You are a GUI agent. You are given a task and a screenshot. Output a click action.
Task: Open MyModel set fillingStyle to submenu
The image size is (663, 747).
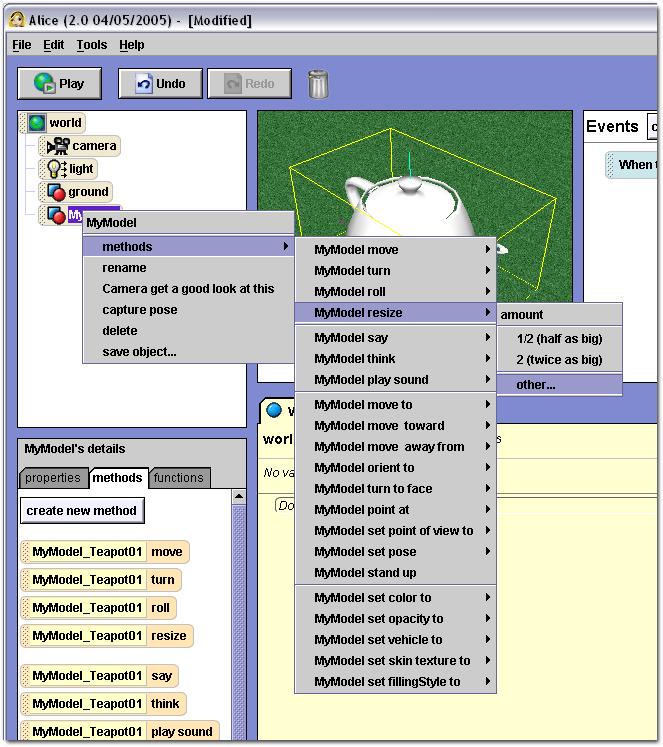[395, 682]
